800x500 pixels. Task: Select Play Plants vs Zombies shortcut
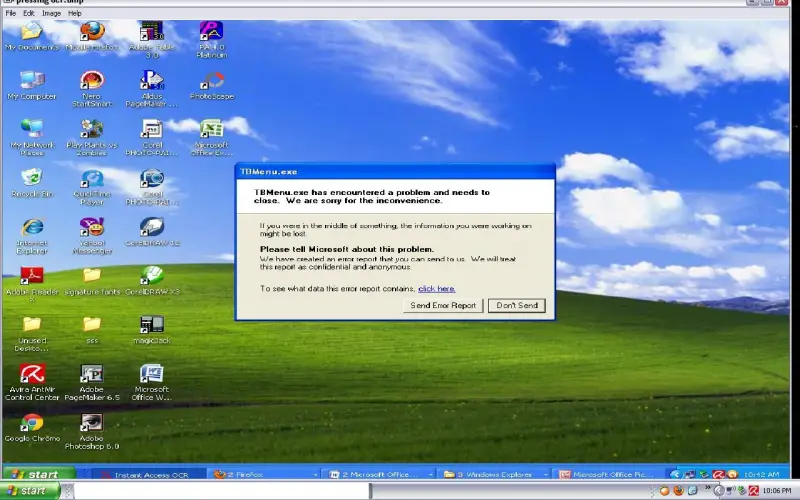92,138
